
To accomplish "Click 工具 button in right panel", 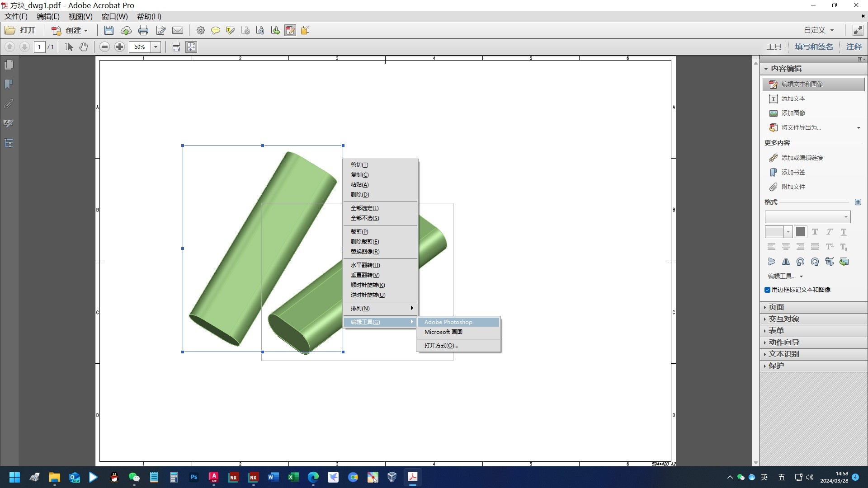I will 774,47.
